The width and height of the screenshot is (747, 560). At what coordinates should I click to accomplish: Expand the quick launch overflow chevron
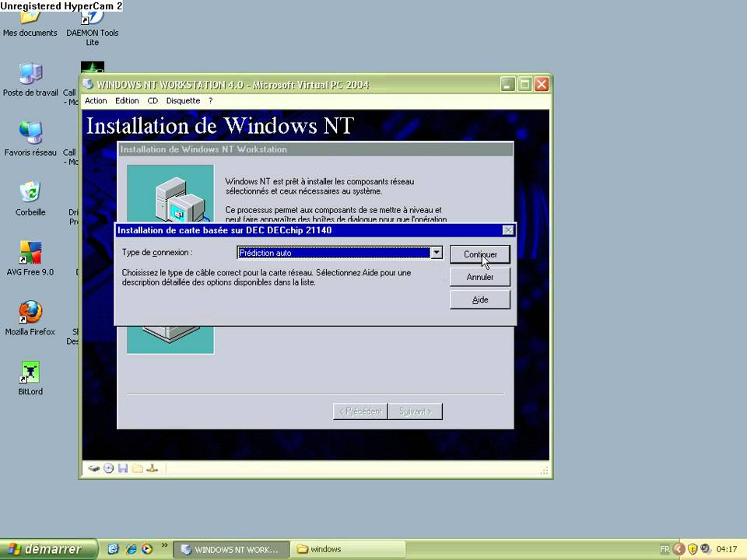164,545
